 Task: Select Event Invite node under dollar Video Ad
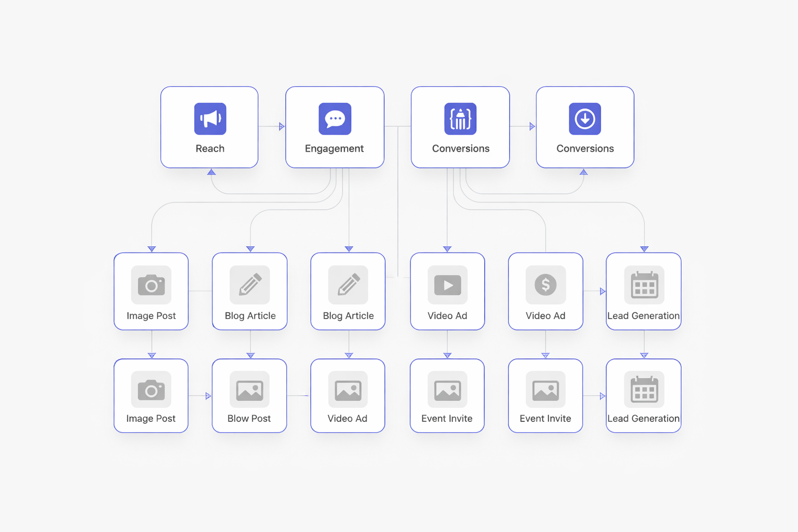click(545, 395)
